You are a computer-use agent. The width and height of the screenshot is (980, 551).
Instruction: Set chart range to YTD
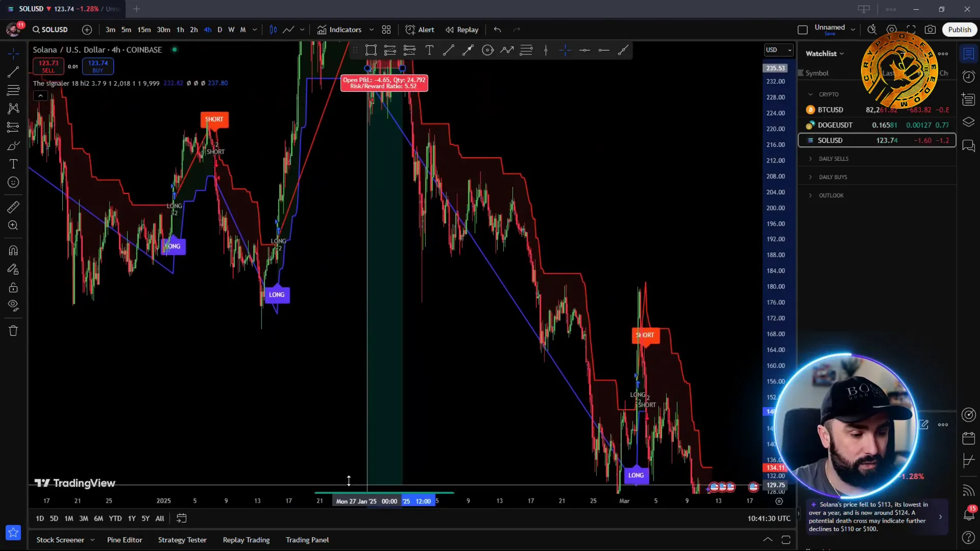115,518
